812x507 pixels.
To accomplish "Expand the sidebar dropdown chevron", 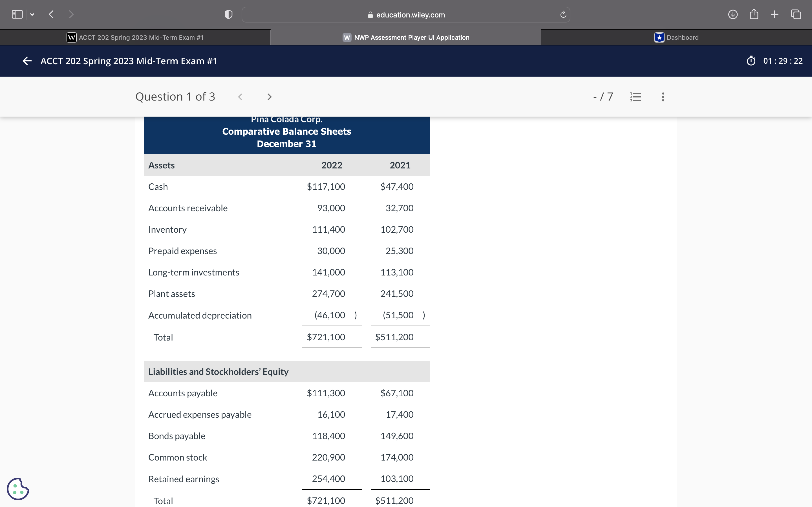I will click(32, 14).
